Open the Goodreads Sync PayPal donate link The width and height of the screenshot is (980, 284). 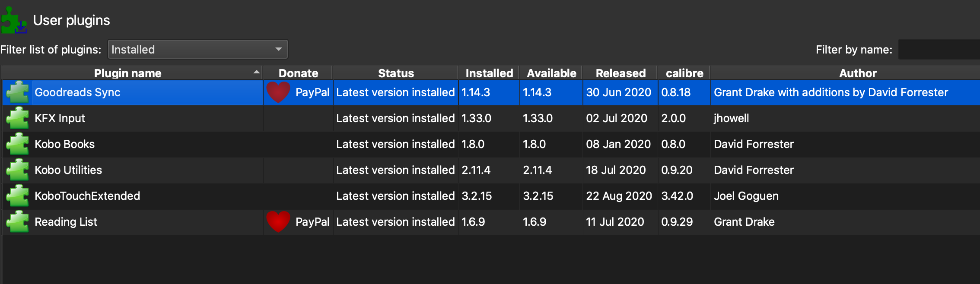point(312,92)
